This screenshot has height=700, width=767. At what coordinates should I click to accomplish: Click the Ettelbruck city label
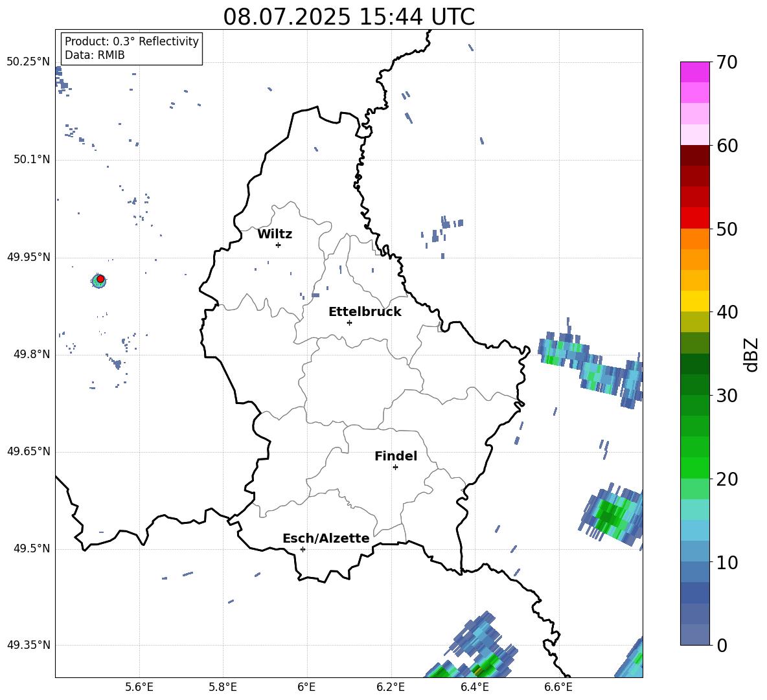click(365, 312)
